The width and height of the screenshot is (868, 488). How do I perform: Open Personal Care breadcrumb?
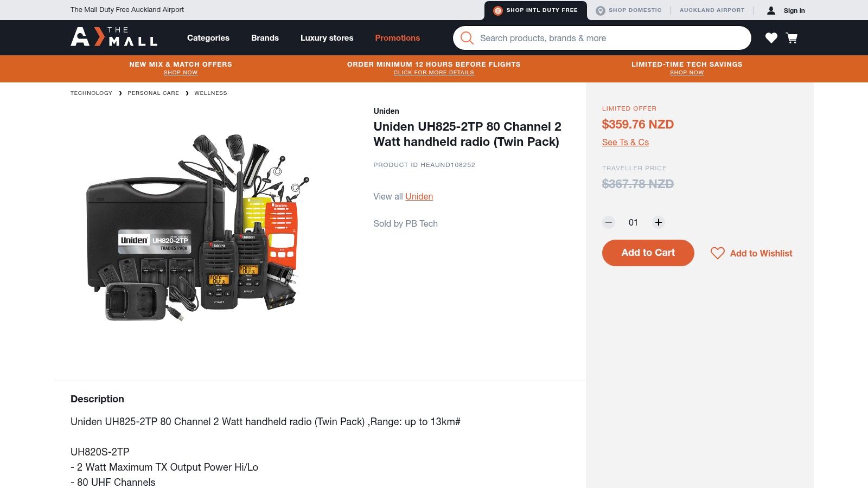point(153,93)
